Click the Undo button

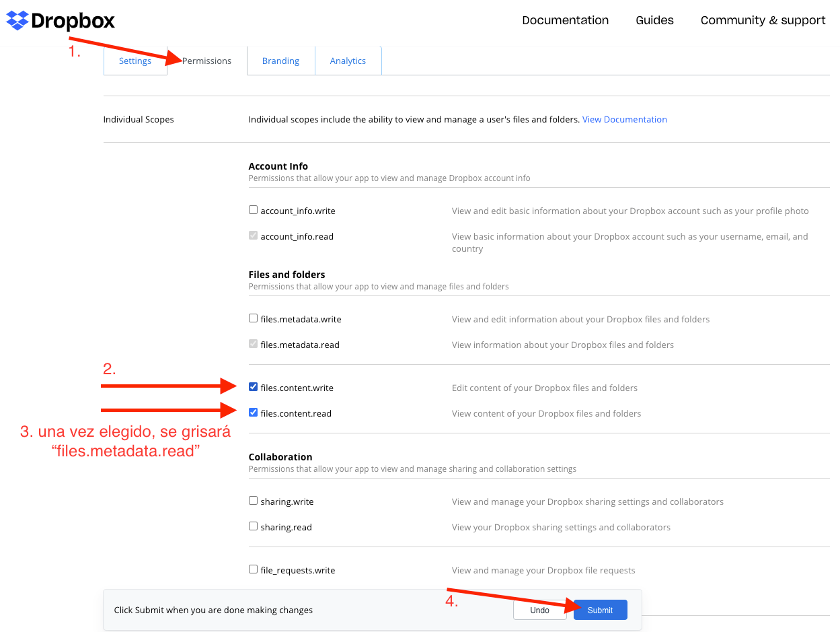click(x=539, y=610)
